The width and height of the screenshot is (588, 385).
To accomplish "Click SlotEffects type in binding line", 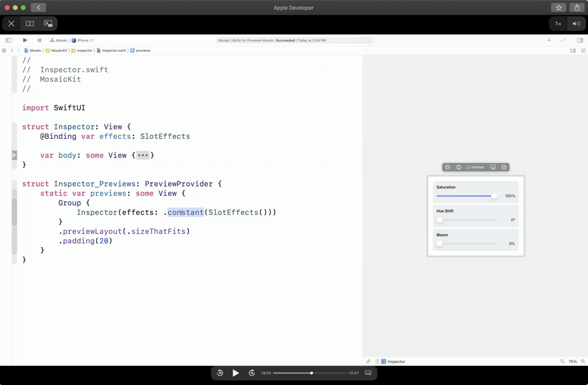I will 165,136.
